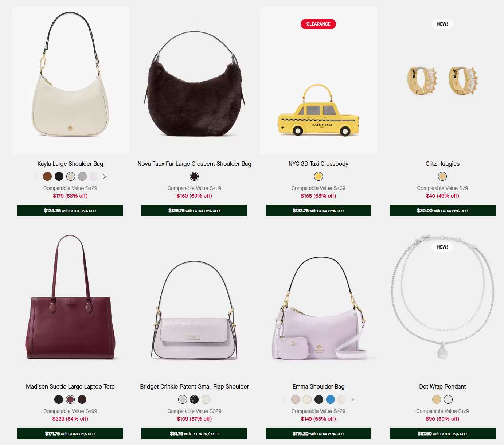
Task: Show next Emma Shoulder Bag color options
Action: click(352, 399)
